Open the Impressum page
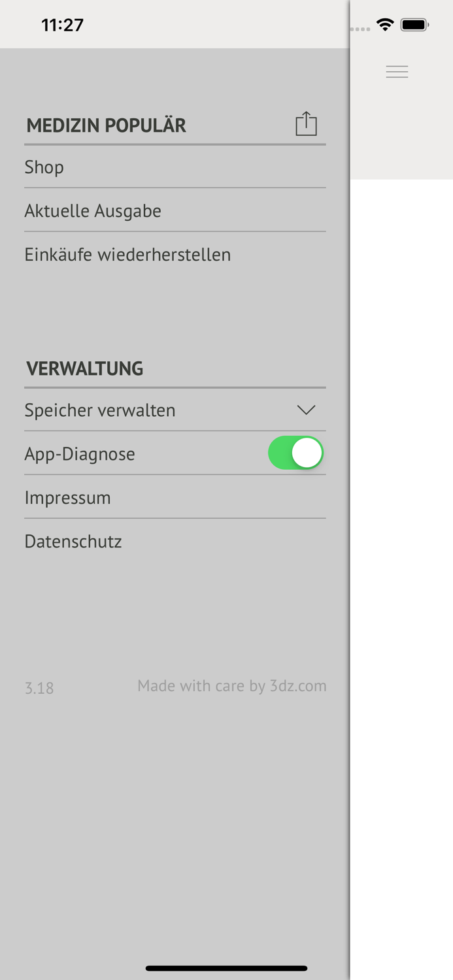 (67, 497)
